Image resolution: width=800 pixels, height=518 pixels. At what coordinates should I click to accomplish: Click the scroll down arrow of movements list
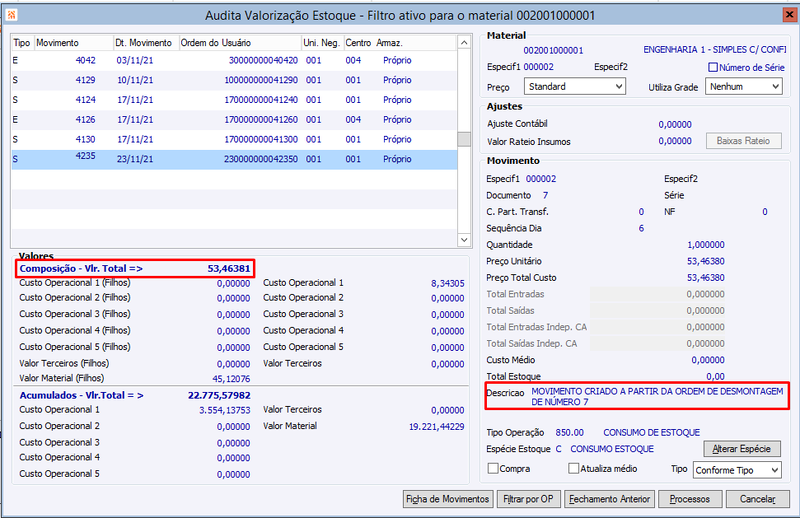point(464,240)
